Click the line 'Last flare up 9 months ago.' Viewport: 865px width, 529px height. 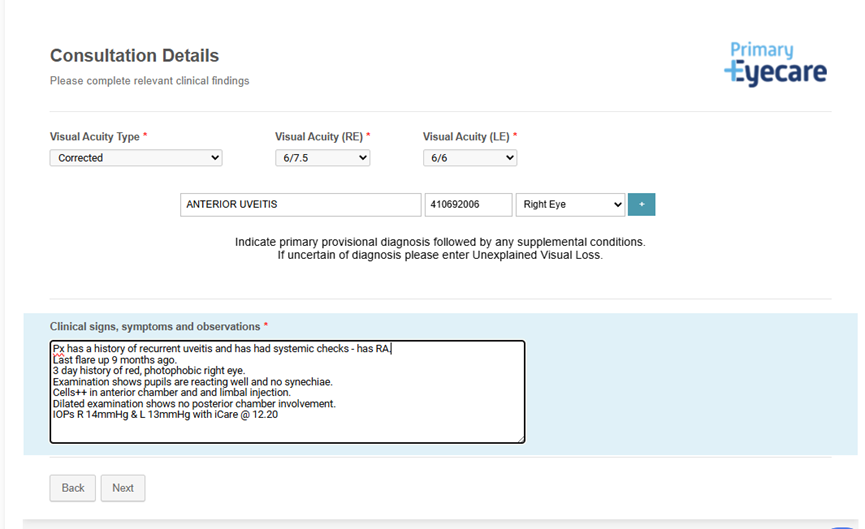point(115,360)
